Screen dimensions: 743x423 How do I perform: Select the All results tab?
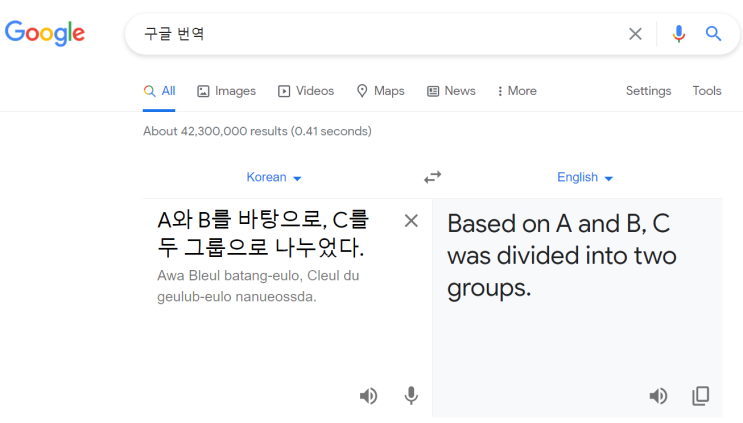click(x=159, y=91)
